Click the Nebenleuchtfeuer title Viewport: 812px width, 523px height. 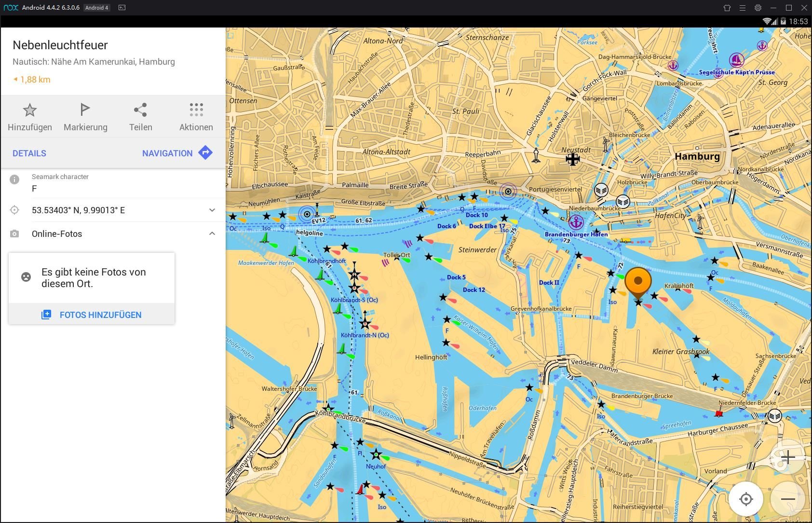coord(60,45)
